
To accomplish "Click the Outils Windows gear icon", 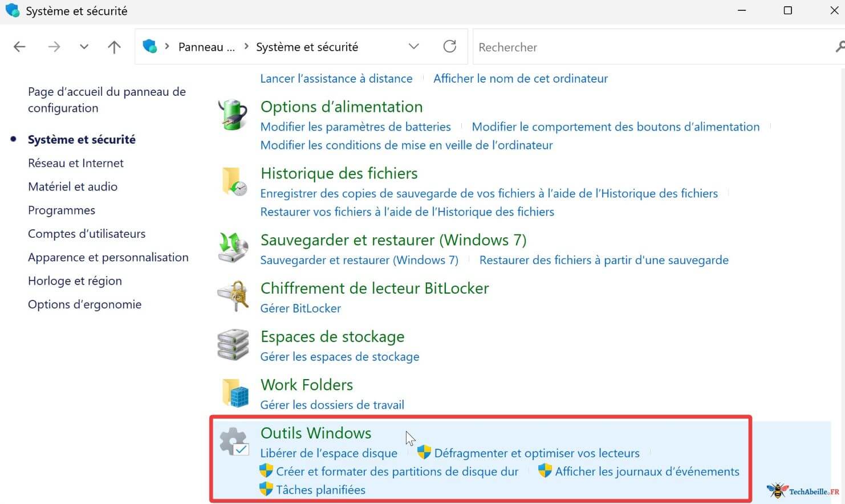I will (x=234, y=441).
